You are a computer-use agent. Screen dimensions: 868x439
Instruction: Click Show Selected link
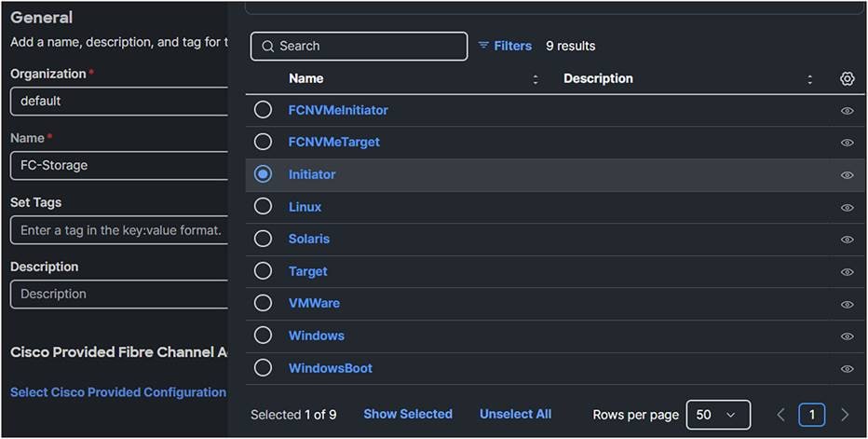(408, 414)
